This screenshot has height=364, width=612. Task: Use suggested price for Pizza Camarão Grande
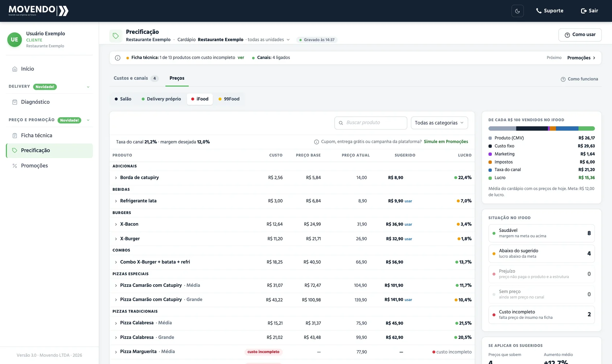408,300
